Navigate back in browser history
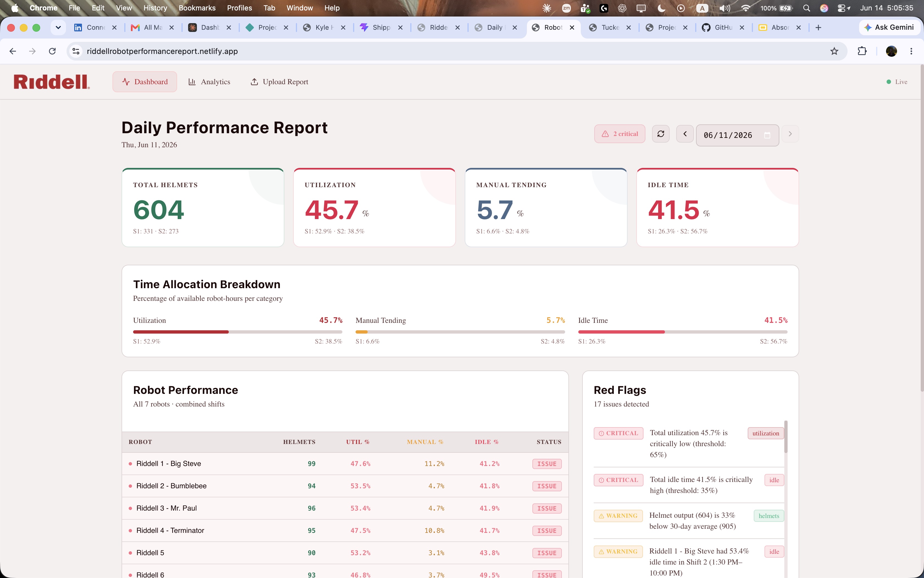924x578 pixels. coord(13,51)
